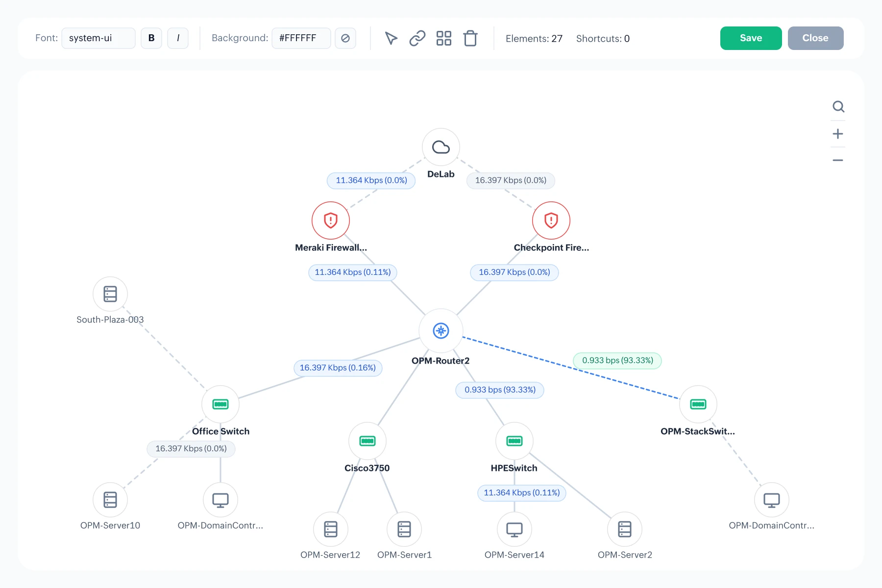The image size is (882, 588).
Task: Delete selection with the trash icon
Action: [x=470, y=38]
